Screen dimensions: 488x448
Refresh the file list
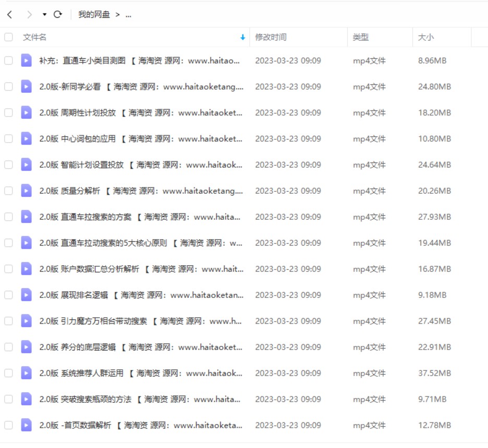click(57, 15)
